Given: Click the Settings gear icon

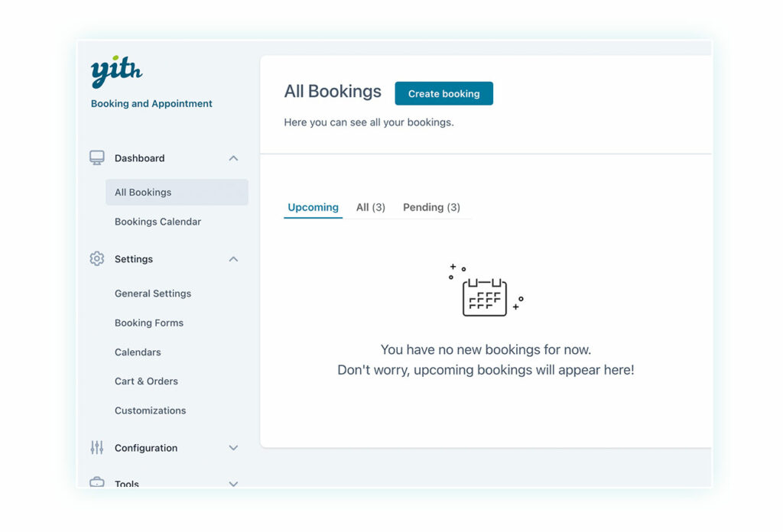Looking at the screenshot, I should [x=97, y=259].
